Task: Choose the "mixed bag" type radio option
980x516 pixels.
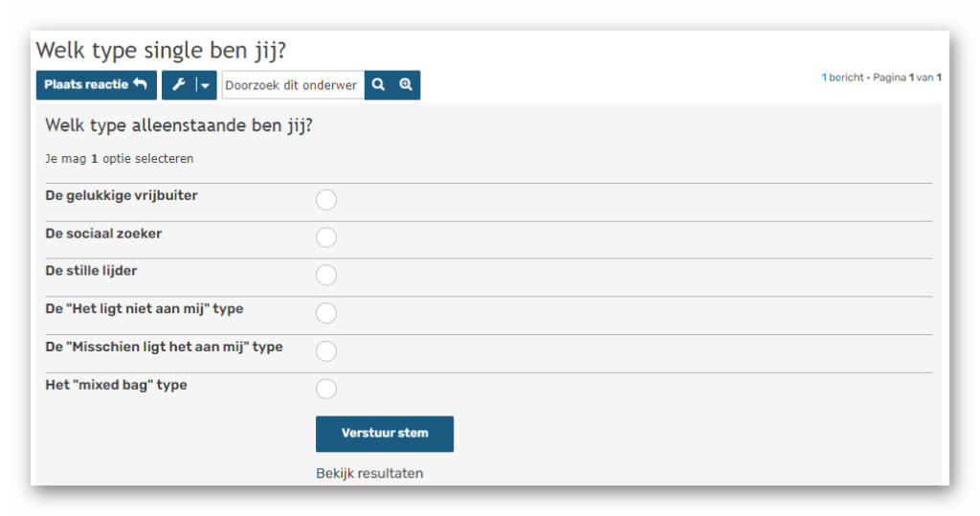Action: click(326, 389)
